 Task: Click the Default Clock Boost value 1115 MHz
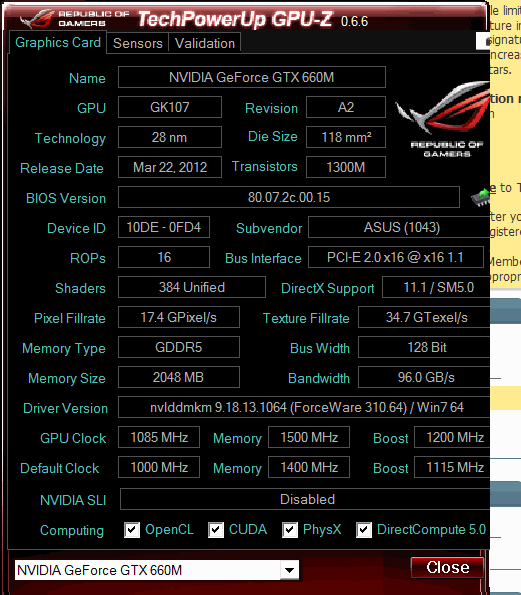pos(452,467)
